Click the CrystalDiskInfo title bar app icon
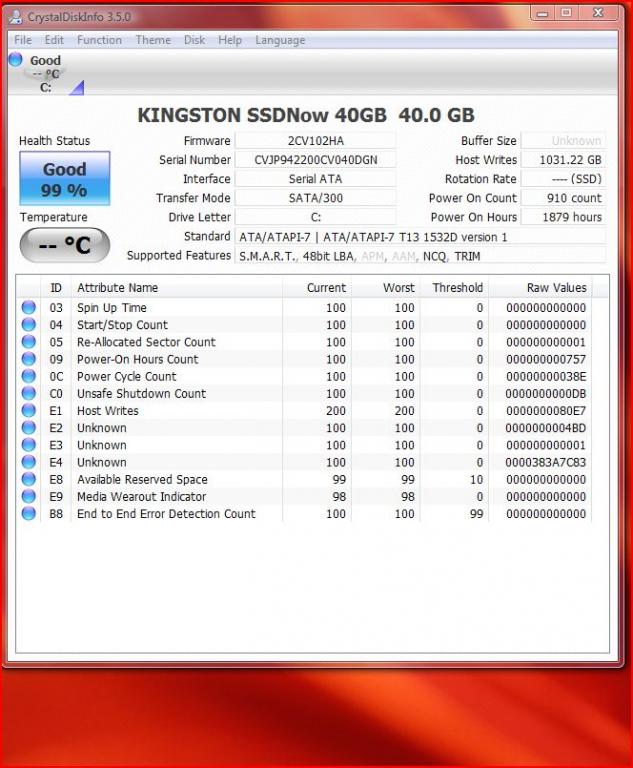This screenshot has width=633, height=768. (x=16, y=17)
